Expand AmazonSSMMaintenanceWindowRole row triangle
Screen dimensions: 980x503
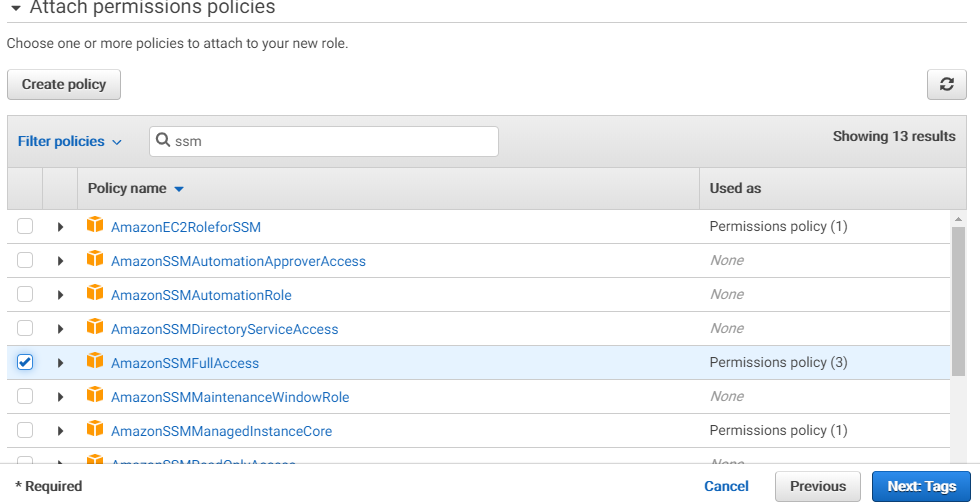(x=60, y=397)
